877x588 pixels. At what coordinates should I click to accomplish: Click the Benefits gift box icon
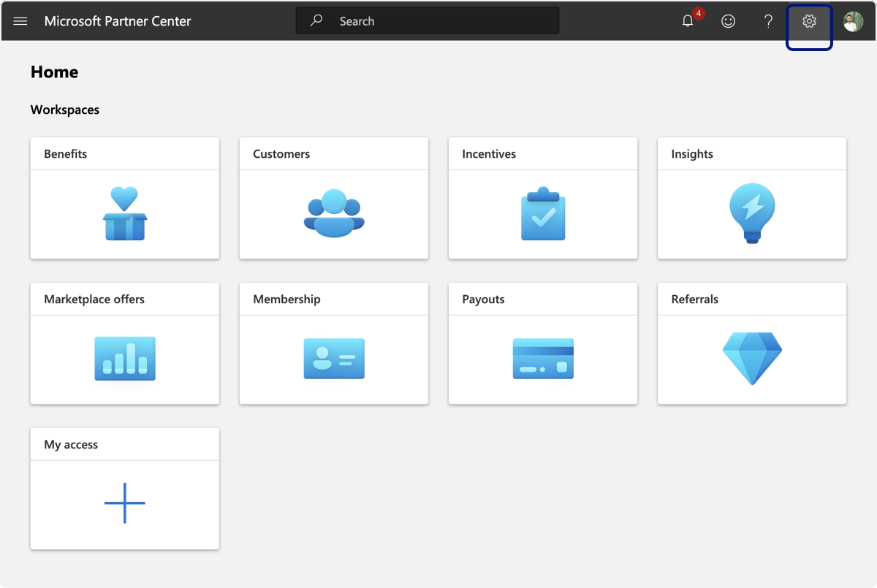point(125,213)
